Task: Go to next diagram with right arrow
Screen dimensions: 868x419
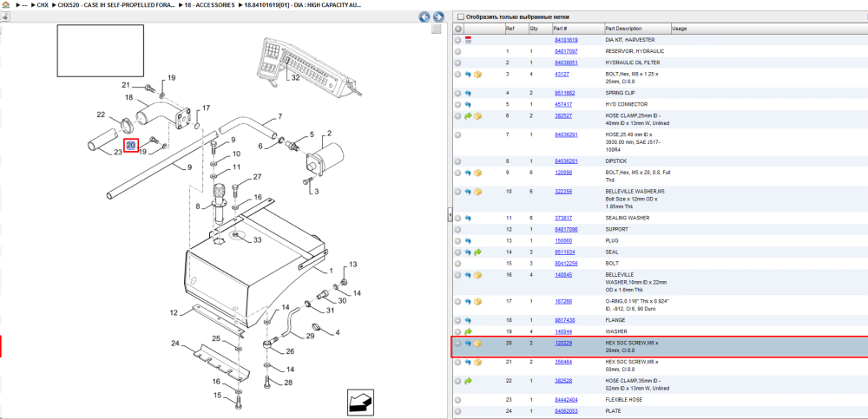Action: 438,17
